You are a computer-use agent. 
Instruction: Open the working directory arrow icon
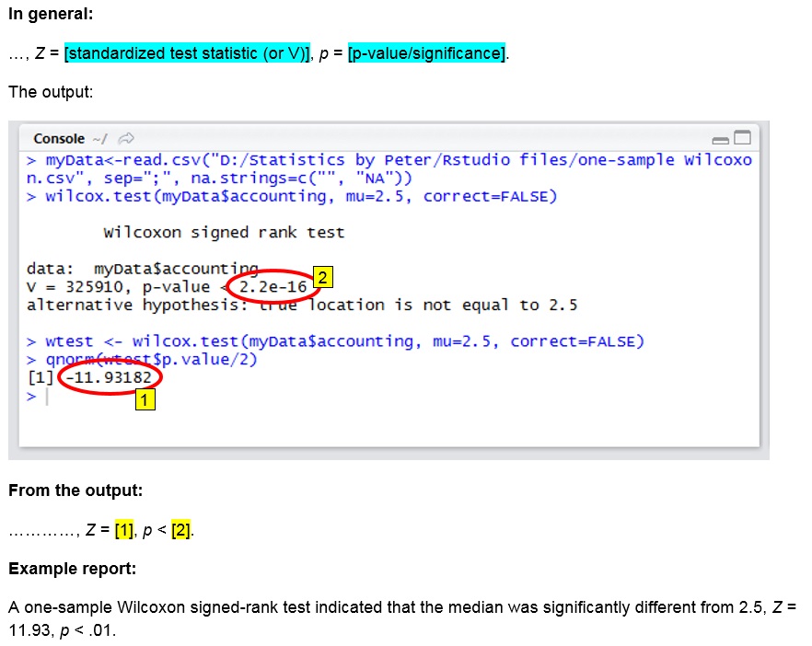[126, 138]
